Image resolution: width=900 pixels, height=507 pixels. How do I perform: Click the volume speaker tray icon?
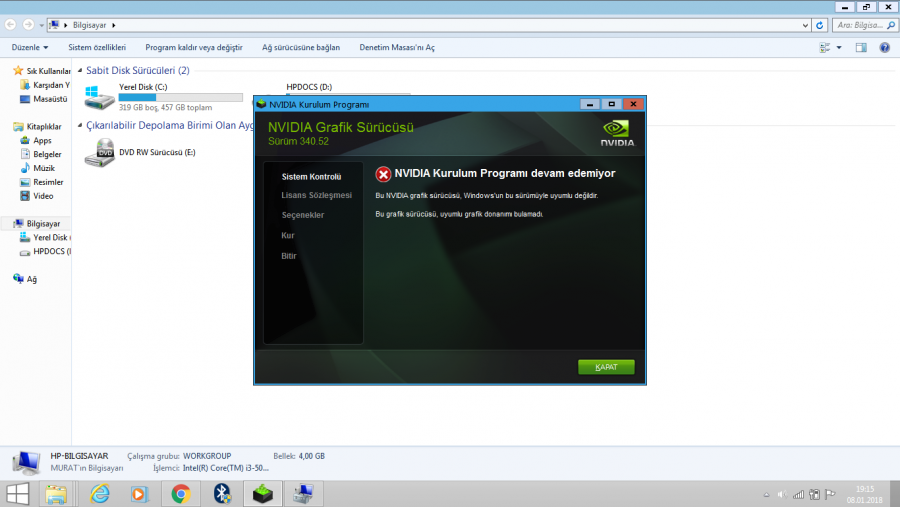tap(782, 494)
